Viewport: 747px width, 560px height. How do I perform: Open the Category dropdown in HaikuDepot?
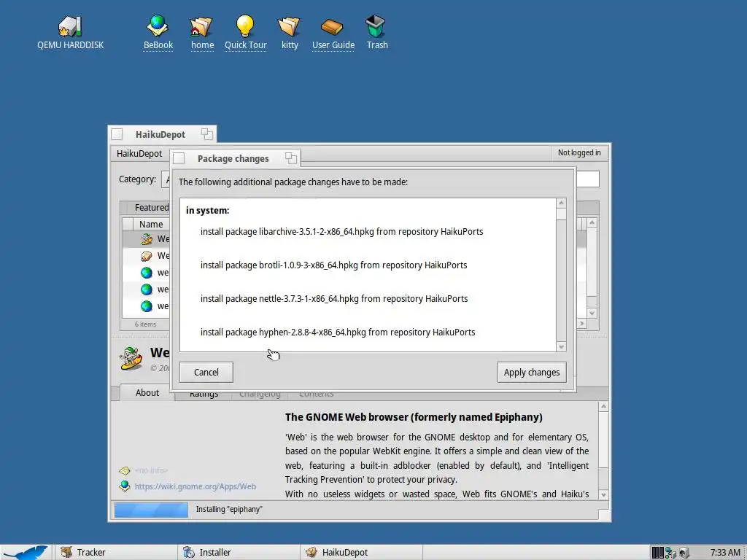click(166, 179)
